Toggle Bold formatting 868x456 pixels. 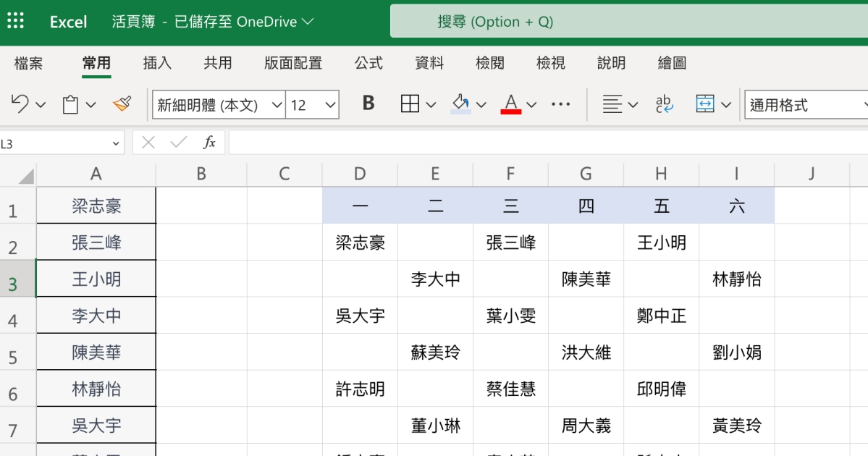pos(368,104)
